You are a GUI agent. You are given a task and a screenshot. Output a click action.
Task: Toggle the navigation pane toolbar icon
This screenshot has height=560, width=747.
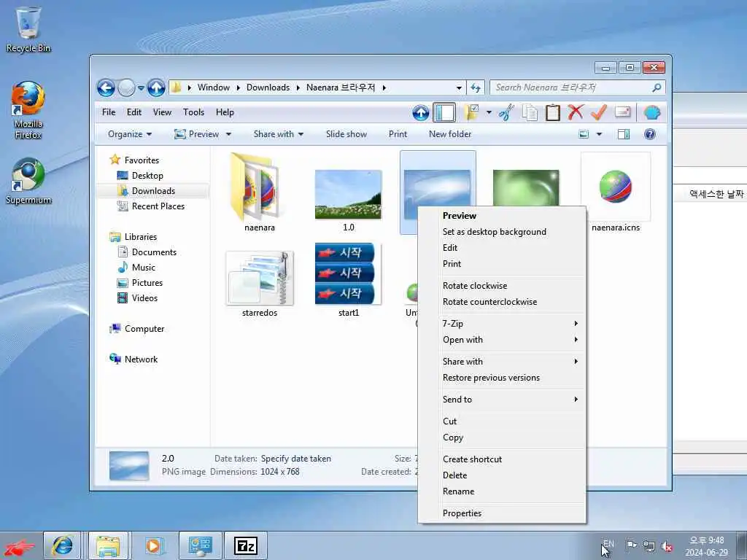pos(444,113)
